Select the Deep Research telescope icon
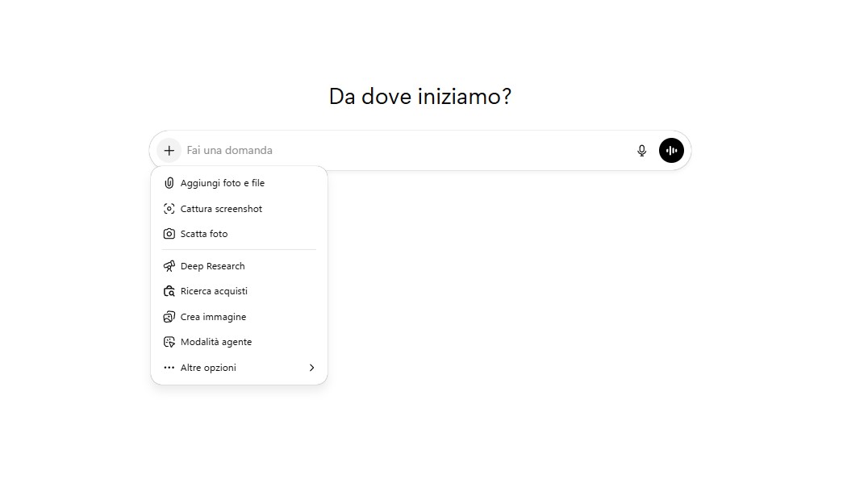This screenshot has height=483, width=868. [x=169, y=265]
